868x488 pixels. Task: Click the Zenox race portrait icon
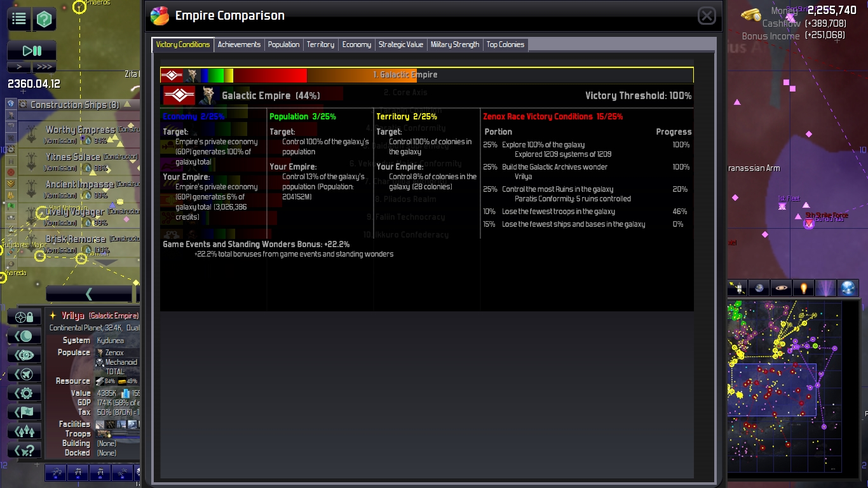click(207, 95)
